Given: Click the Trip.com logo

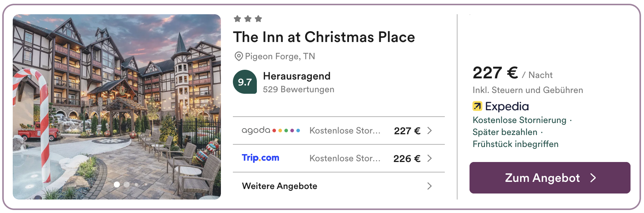Looking at the screenshot, I should (261, 158).
